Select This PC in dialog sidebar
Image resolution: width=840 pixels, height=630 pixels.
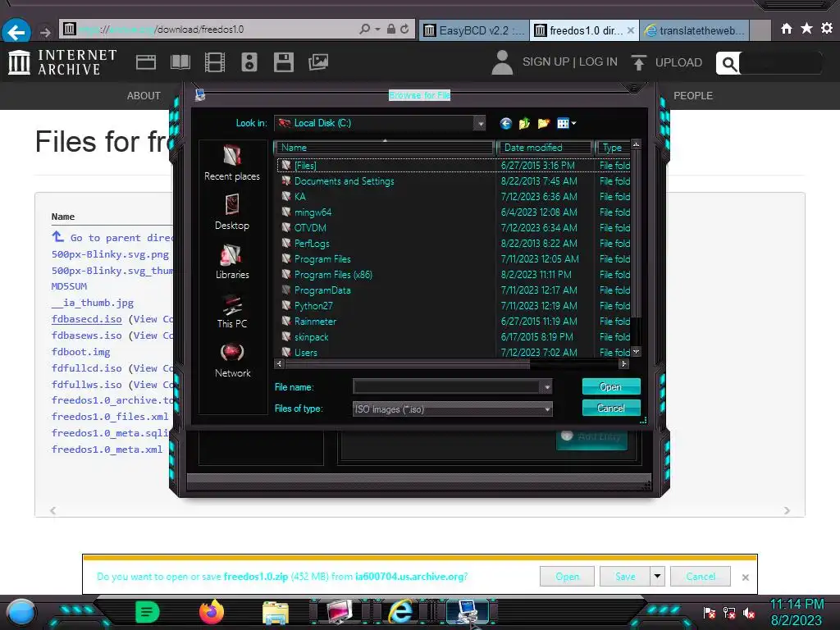click(x=232, y=311)
